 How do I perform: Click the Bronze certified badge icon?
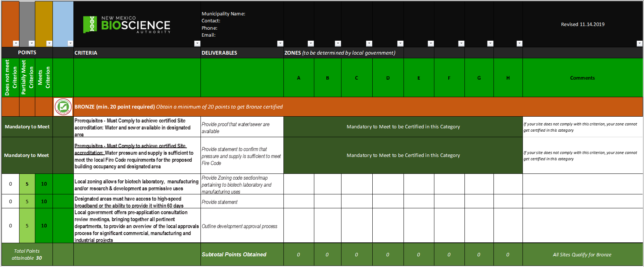pos(63,107)
